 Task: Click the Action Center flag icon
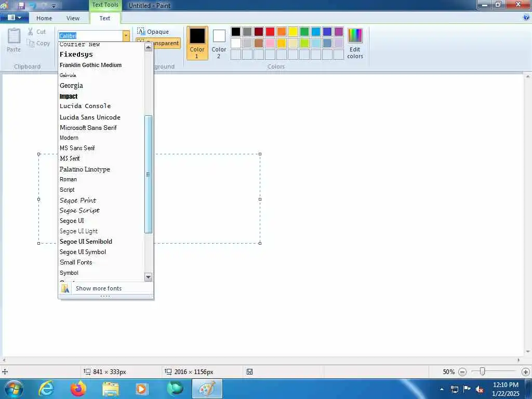(x=467, y=389)
